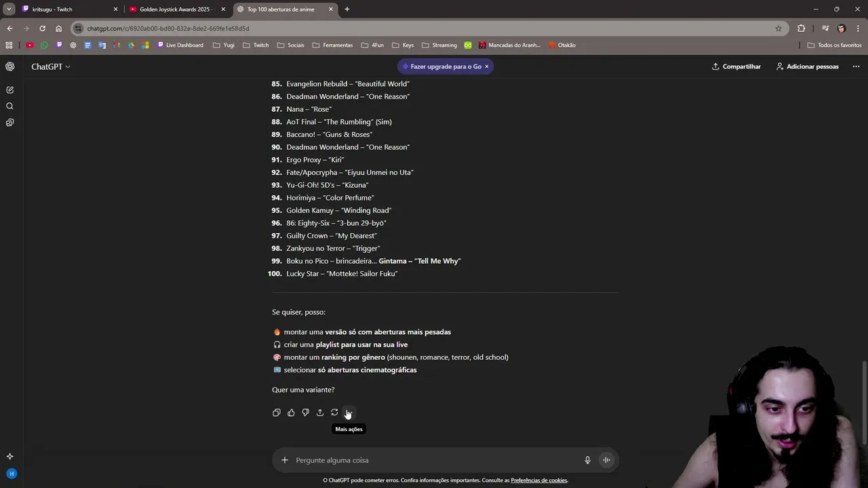Click the page vertical scrollbar thumb
The width and height of the screenshot is (868, 488).
pyautogui.click(x=864, y=403)
